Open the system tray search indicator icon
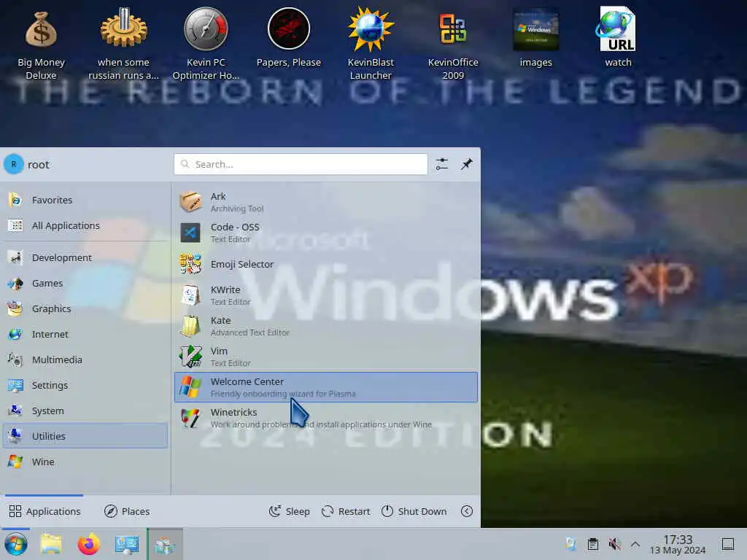Viewport: 747px width, 560px height. point(570,544)
